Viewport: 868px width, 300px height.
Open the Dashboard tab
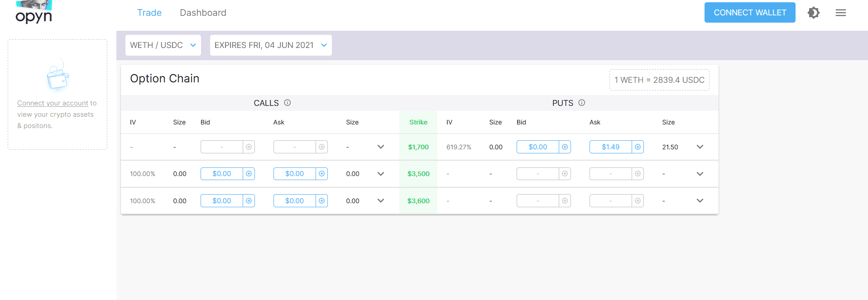(203, 13)
